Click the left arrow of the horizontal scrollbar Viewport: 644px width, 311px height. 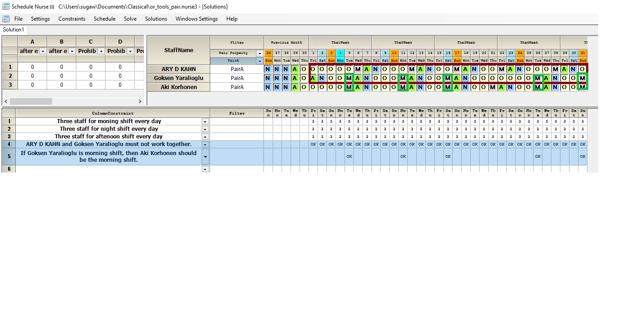(6, 102)
